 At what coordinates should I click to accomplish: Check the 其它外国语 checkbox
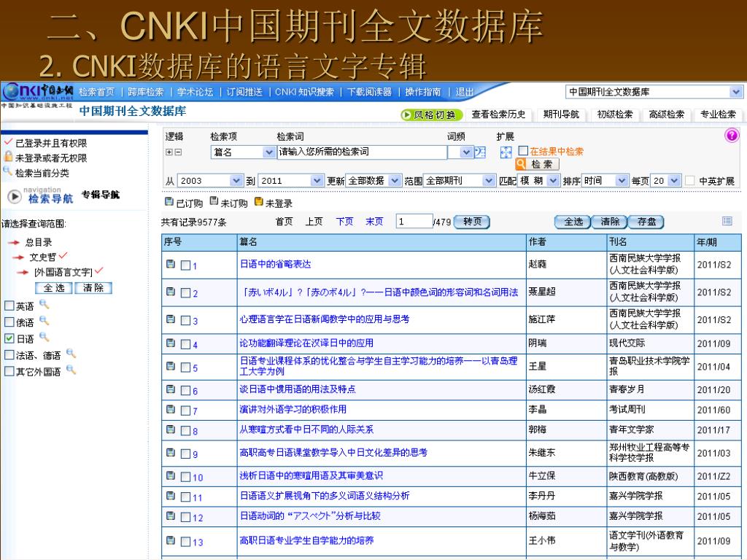pyautogui.click(x=9, y=371)
